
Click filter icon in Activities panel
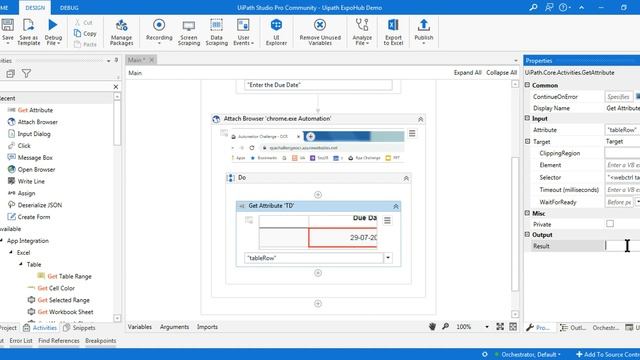coord(26,73)
